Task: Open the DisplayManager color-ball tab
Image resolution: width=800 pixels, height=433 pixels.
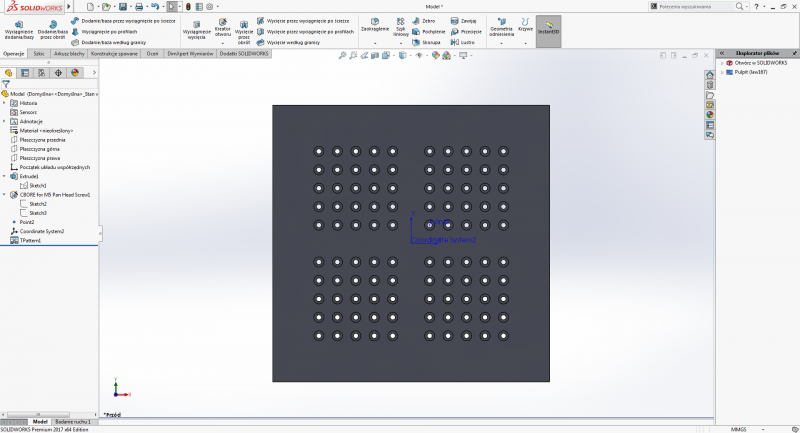Action: click(74, 72)
